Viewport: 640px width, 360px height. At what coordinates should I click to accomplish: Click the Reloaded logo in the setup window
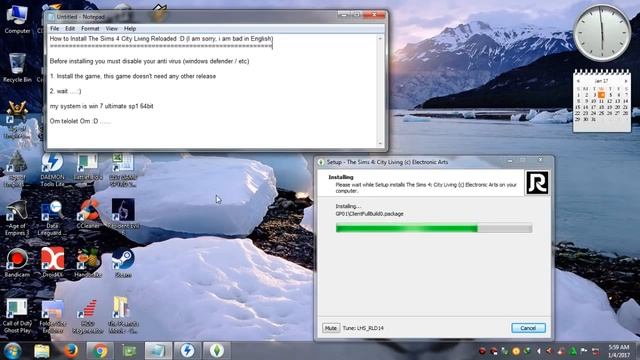click(537, 183)
